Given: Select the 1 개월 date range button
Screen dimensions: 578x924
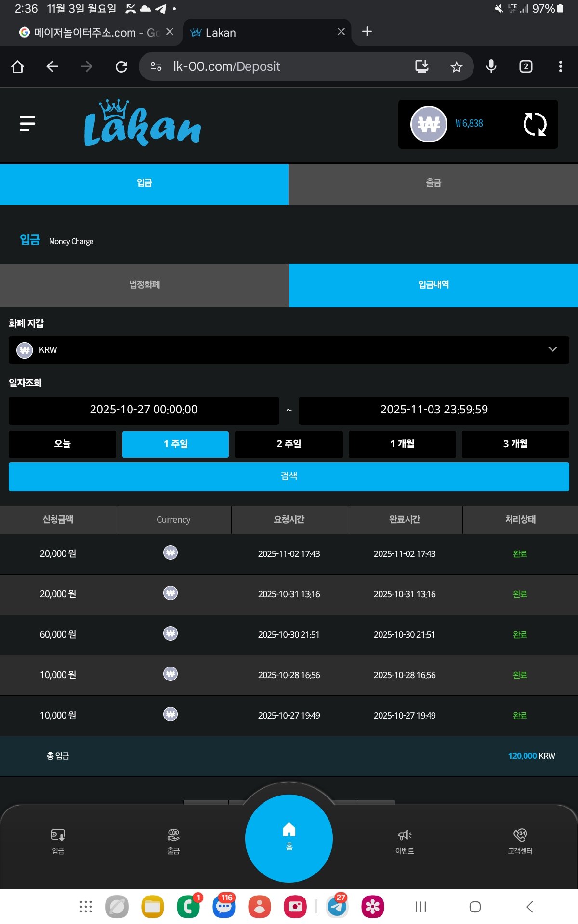Looking at the screenshot, I should pyautogui.click(x=402, y=444).
